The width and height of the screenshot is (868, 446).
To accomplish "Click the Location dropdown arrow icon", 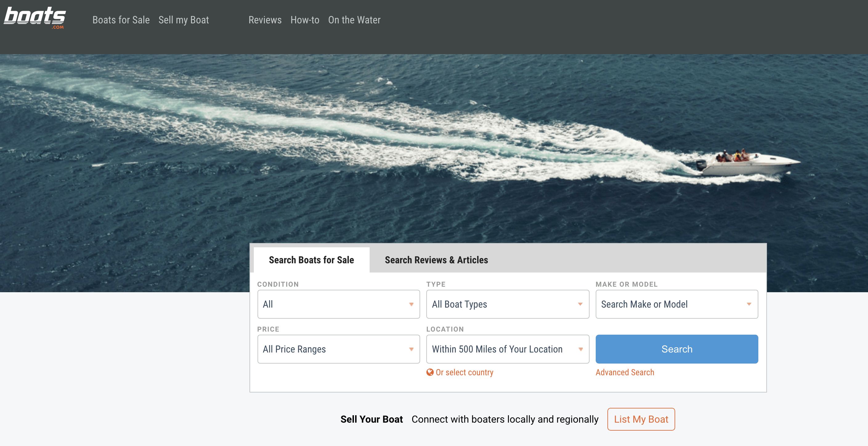I will pos(580,349).
